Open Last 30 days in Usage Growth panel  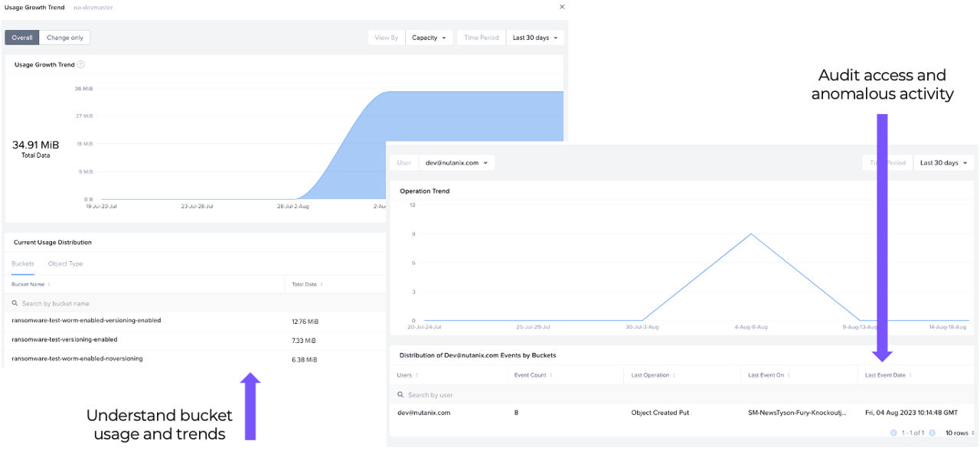click(534, 38)
